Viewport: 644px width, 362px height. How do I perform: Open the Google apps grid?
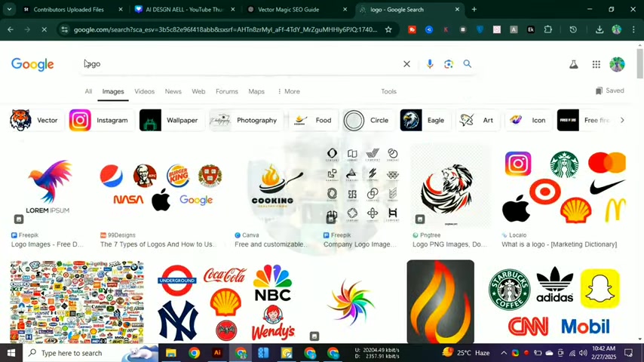[596, 64]
